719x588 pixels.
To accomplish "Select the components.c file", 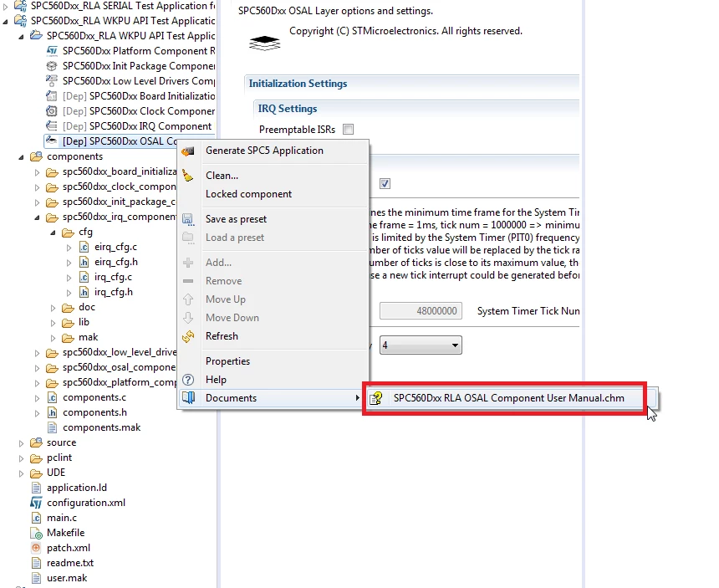I will 94,397.
